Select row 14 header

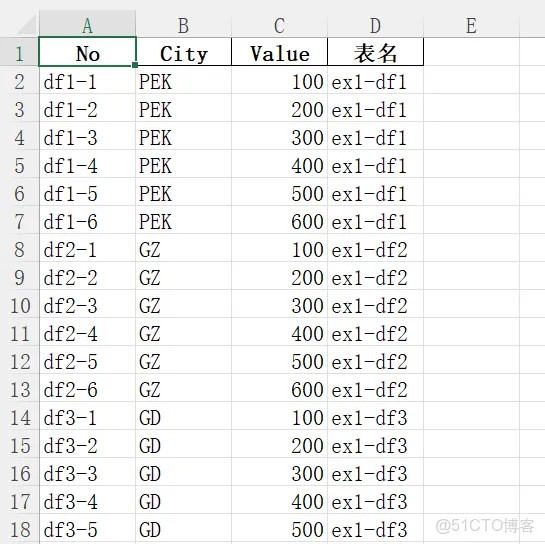19,416
